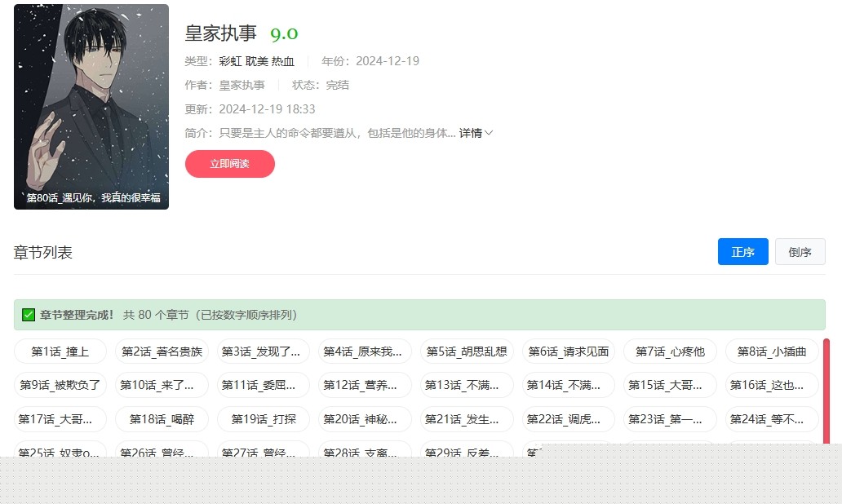Open chapter 第1话_撞上
Viewport: 842px width, 504px height.
click(60, 351)
